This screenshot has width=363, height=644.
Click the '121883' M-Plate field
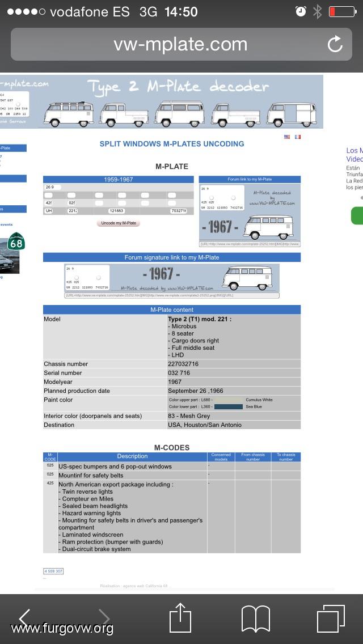point(116,211)
